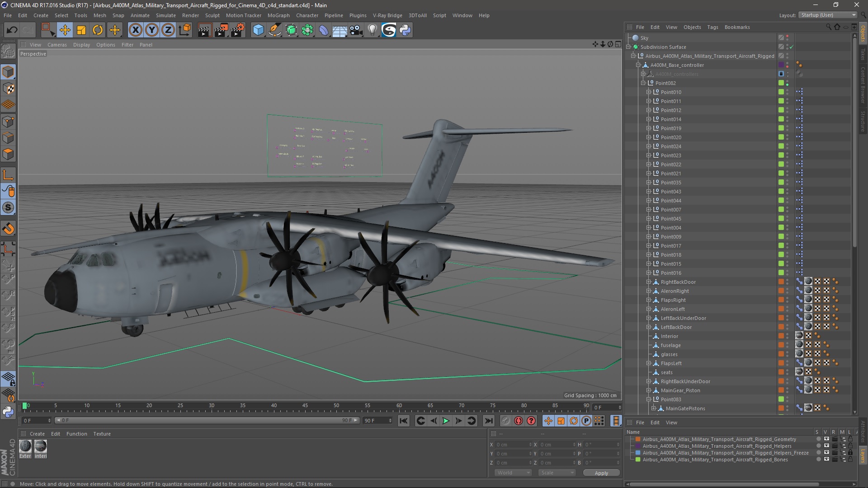Play the animation forward
The width and height of the screenshot is (868, 488).
pyautogui.click(x=446, y=421)
